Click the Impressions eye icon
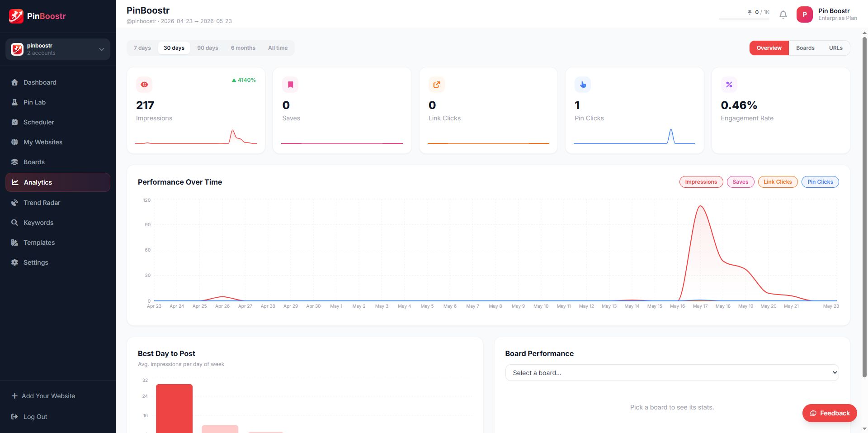This screenshot has width=868, height=433. [144, 85]
